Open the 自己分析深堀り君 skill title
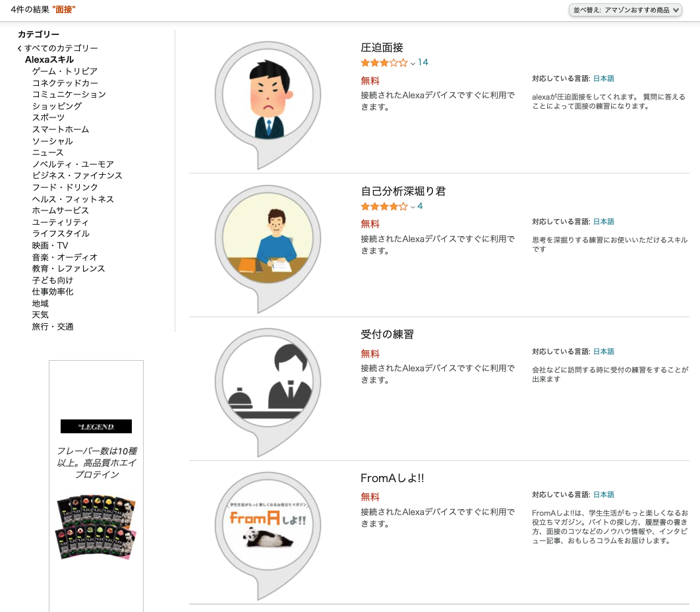 [x=403, y=191]
